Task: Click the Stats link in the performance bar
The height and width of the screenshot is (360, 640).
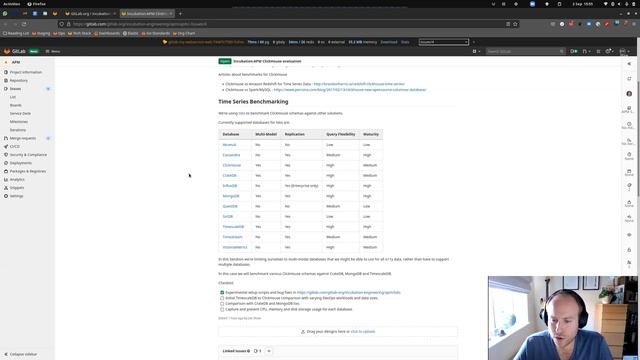Action: point(405,42)
